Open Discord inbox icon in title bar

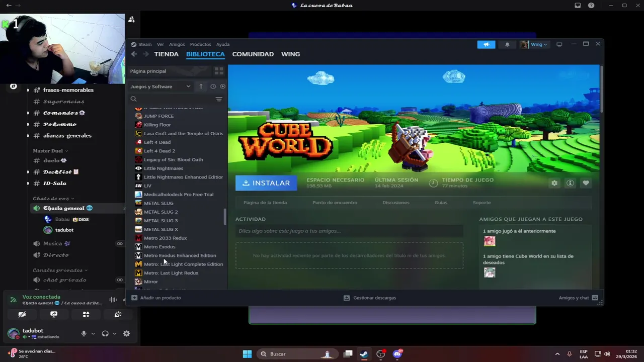pos(578,6)
